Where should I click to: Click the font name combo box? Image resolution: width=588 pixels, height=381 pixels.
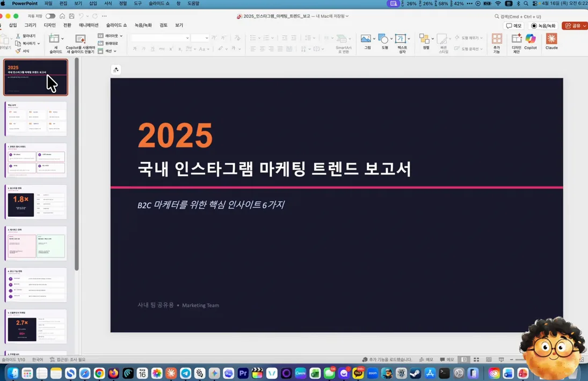159,38
